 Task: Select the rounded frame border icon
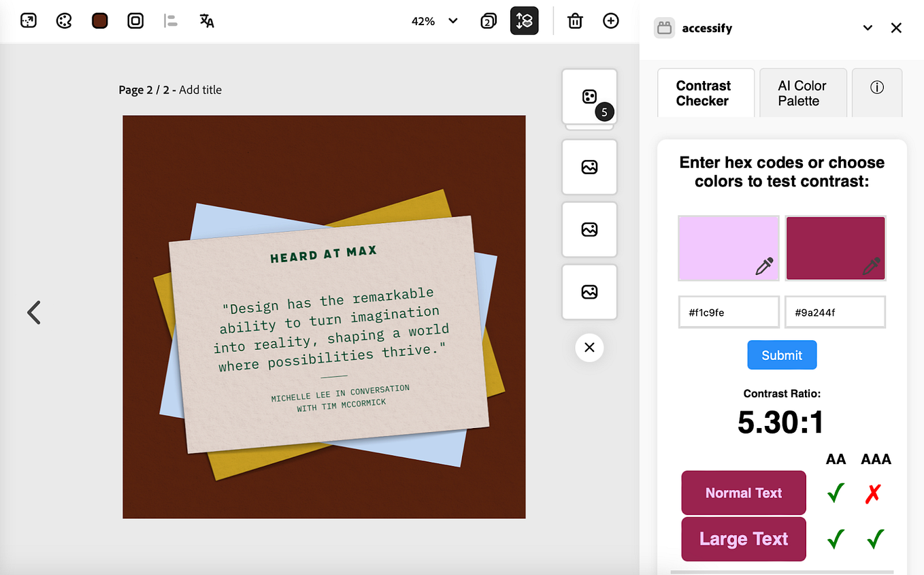pyautogui.click(x=135, y=20)
